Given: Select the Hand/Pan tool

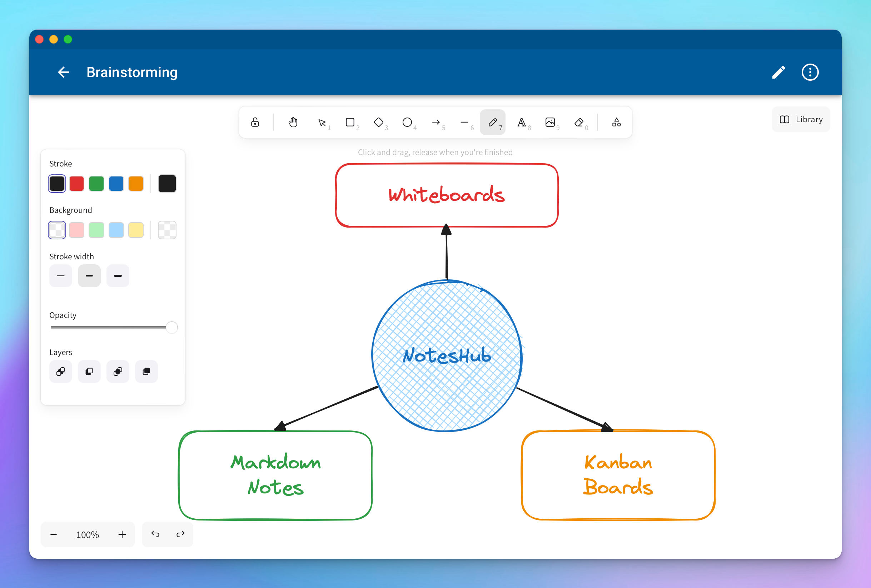Looking at the screenshot, I should click(292, 122).
